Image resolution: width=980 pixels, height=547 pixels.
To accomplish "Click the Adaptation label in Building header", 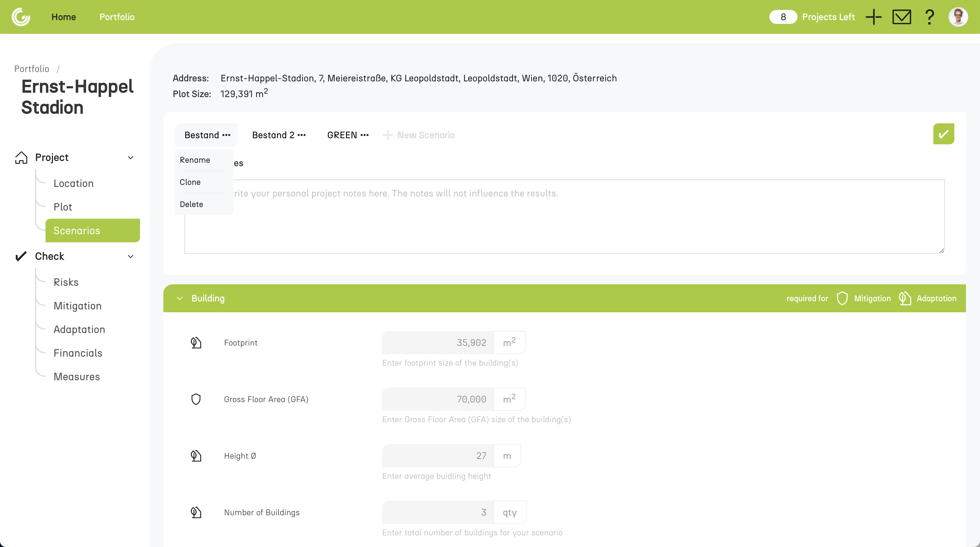I will tap(936, 298).
